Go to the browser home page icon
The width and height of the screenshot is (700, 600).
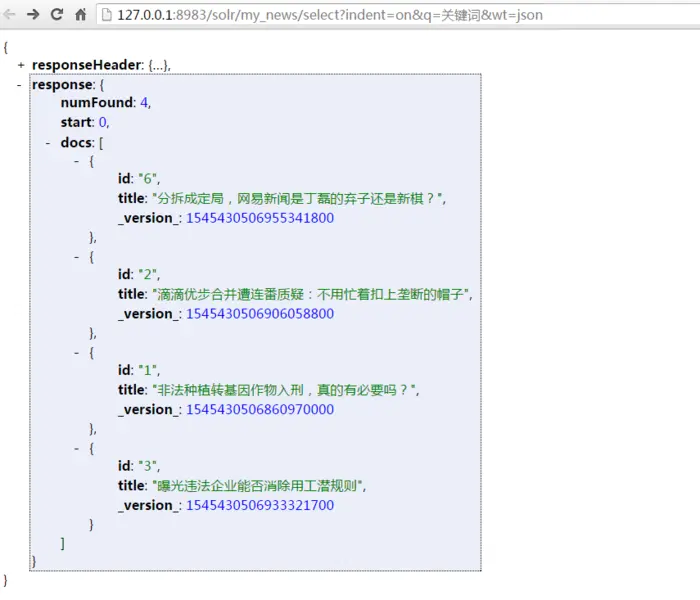81,15
